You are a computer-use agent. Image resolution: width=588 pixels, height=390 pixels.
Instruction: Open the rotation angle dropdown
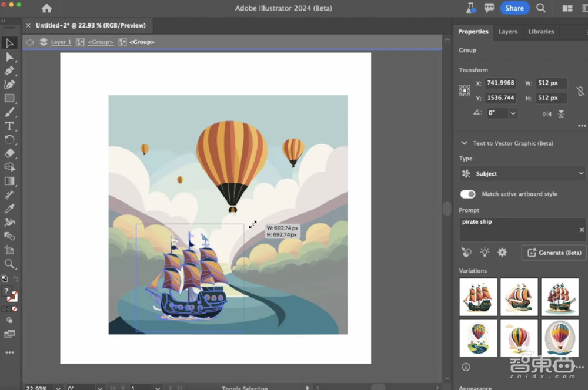click(512, 112)
